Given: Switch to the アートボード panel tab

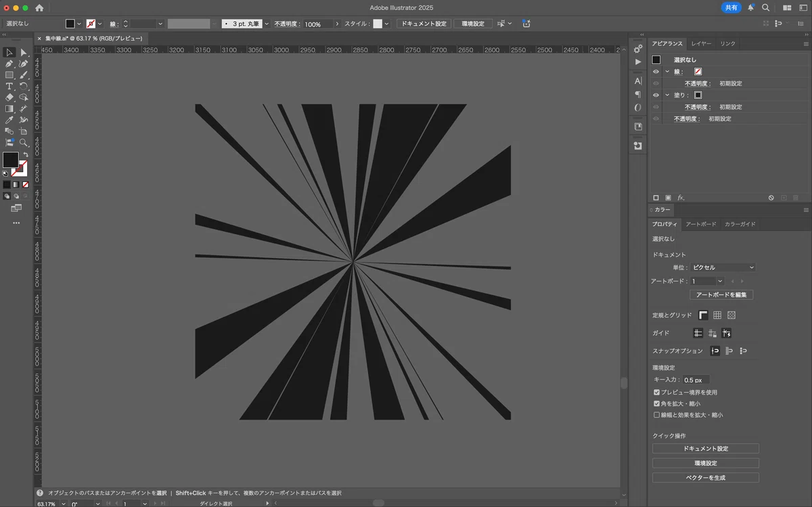Looking at the screenshot, I should point(700,224).
